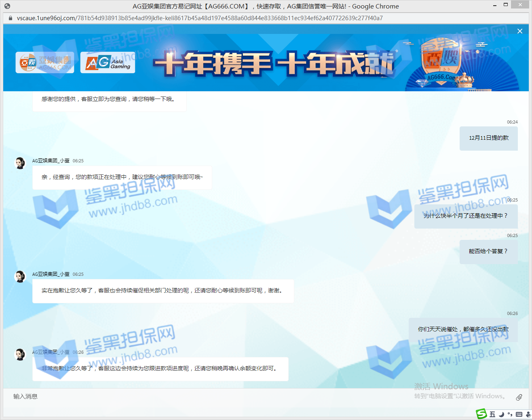Click in the 输入消息 message input field

click(243, 397)
